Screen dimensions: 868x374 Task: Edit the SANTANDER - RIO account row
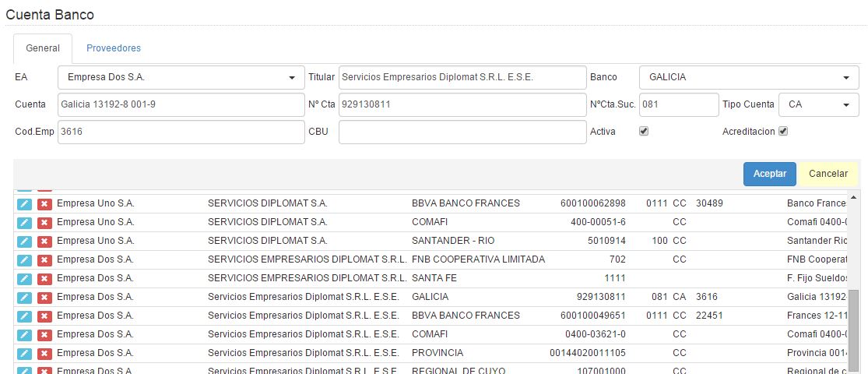tap(24, 241)
